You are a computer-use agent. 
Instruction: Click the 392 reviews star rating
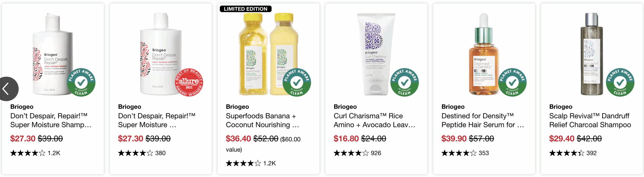(573, 153)
